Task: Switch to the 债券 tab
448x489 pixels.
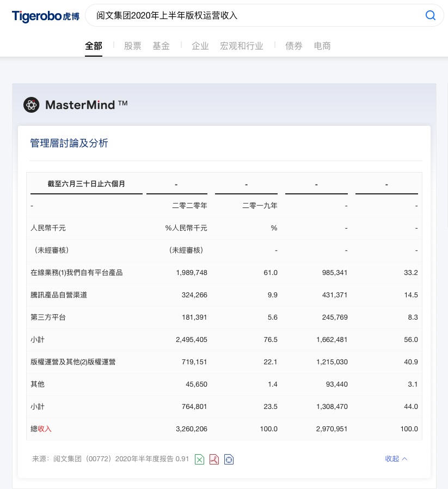Action: 294,46
